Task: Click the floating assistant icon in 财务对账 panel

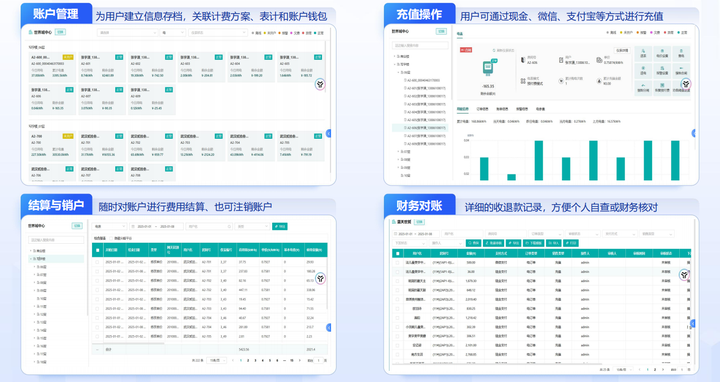Action: coord(685,275)
